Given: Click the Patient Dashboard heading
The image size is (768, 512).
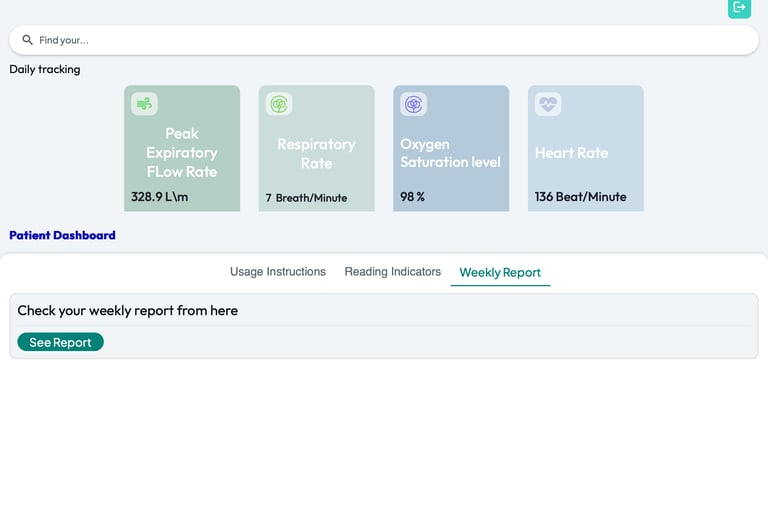Looking at the screenshot, I should click(62, 236).
